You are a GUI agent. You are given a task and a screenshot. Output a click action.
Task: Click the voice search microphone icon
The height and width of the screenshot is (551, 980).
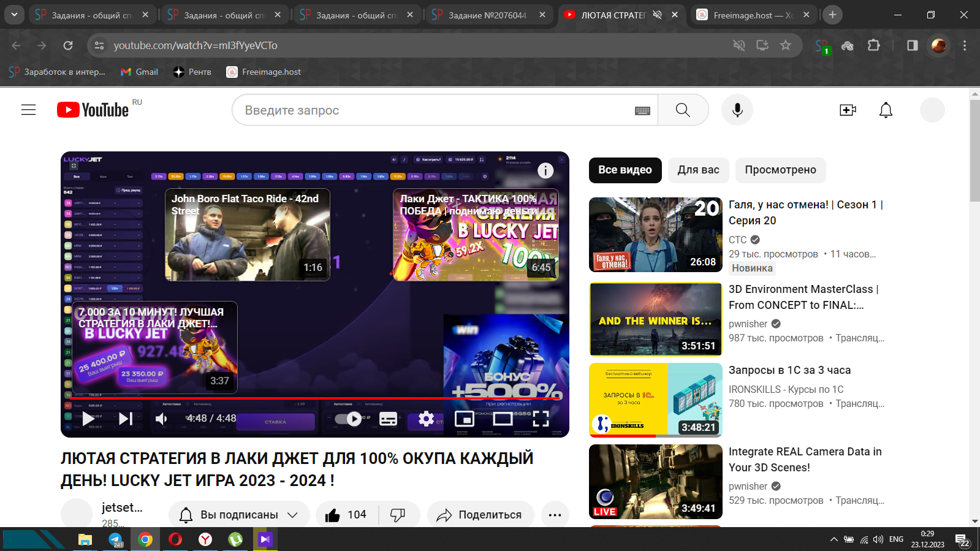click(x=737, y=110)
